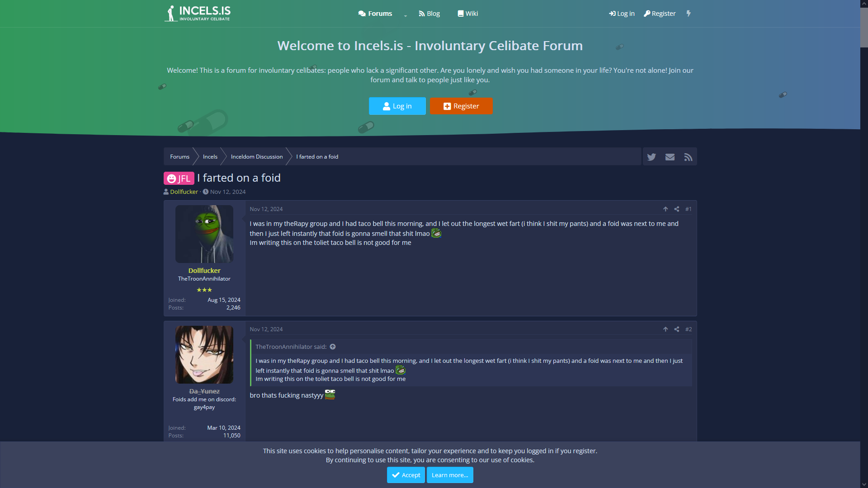The image size is (868, 488).
Task: Click the blue Log in button
Action: 397,106
